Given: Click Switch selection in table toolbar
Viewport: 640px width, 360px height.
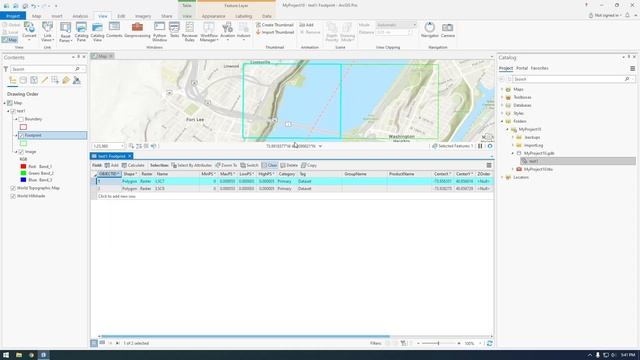Looking at the screenshot, I should click(x=249, y=165).
